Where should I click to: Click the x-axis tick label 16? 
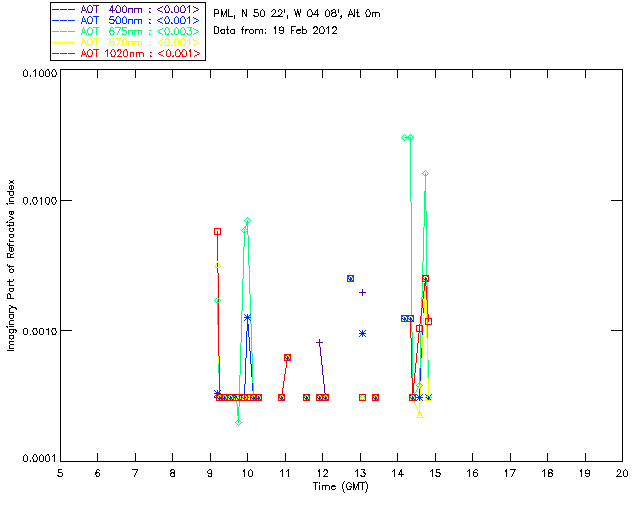click(x=472, y=473)
